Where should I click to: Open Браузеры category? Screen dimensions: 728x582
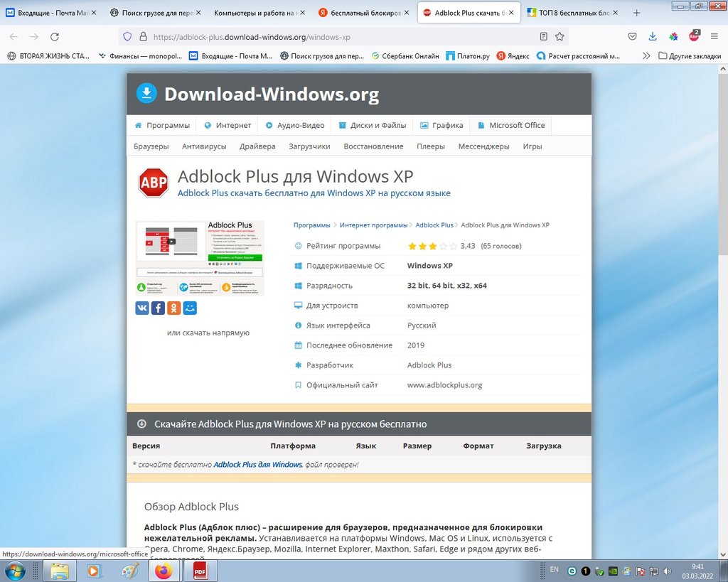[x=151, y=146]
